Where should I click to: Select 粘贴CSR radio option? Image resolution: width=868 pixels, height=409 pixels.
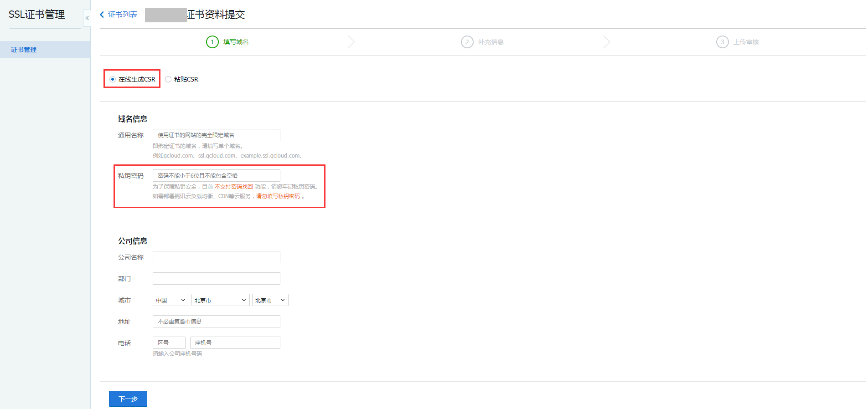168,79
